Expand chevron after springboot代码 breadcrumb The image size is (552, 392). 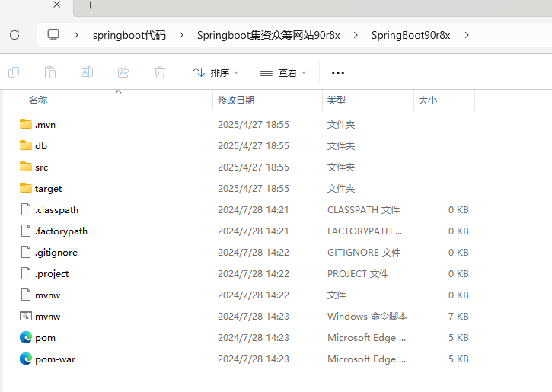click(x=181, y=35)
